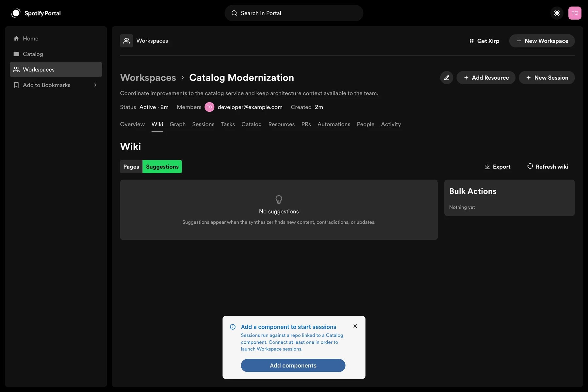This screenshot has width=588, height=392.
Task: Expand the Add to Bookmarks chevron
Action: [95, 85]
